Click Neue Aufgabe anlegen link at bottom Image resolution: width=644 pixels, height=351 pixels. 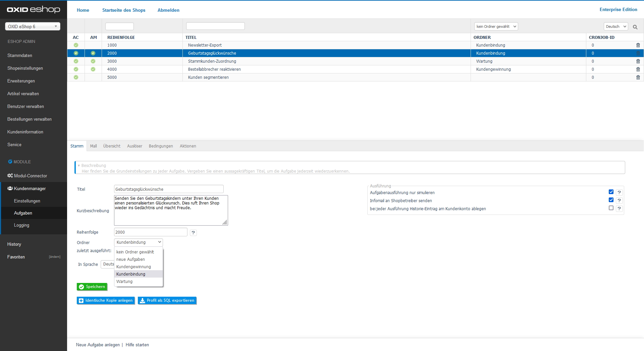[x=98, y=345]
